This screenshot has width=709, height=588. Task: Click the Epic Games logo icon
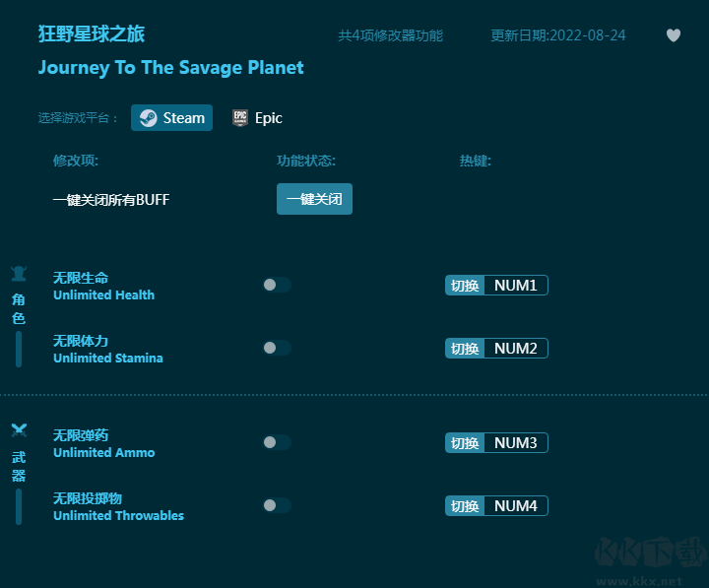pyautogui.click(x=240, y=118)
